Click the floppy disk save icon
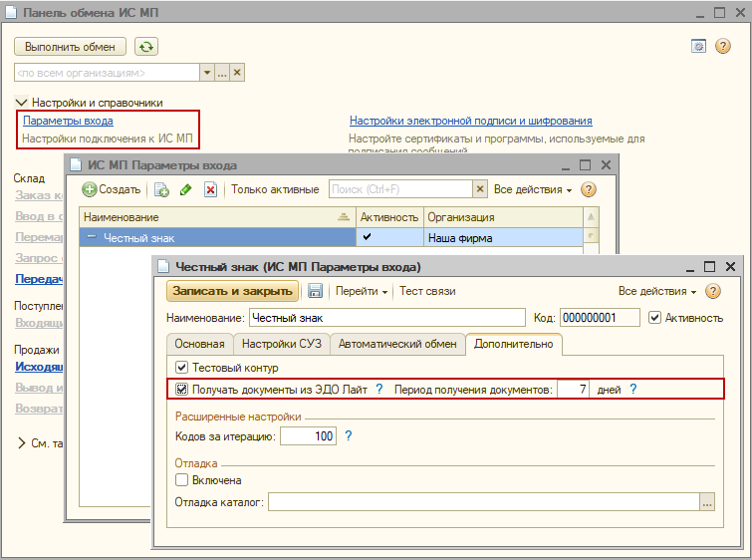The image size is (752, 560). [315, 291]
